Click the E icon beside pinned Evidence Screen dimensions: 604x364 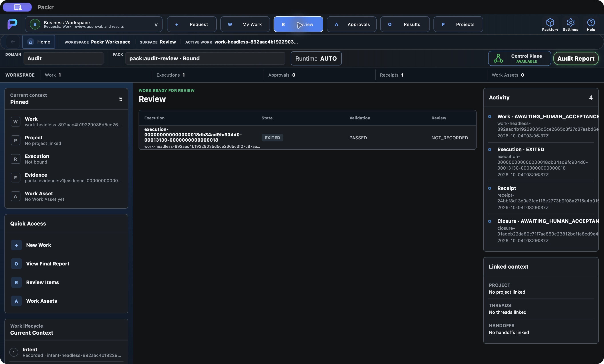pos(16,178)
